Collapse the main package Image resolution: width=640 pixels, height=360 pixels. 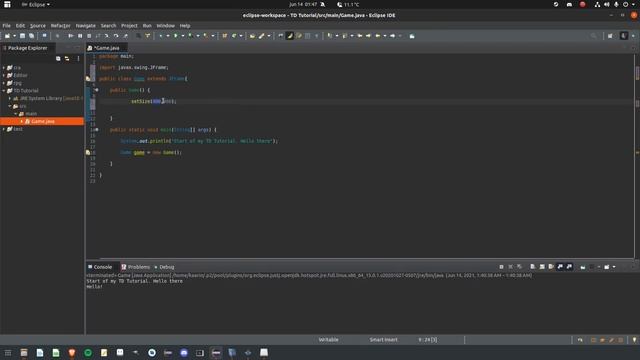[x=16, y=114]
